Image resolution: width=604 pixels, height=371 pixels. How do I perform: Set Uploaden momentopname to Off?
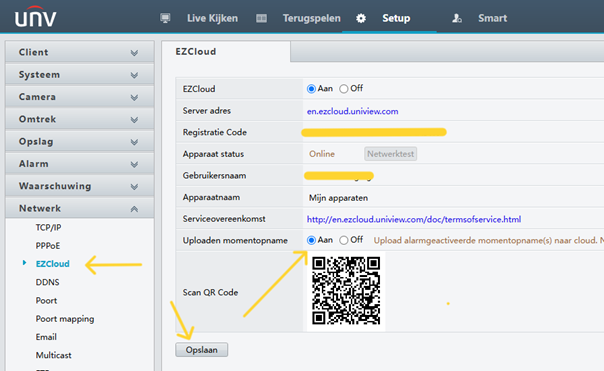click(344, 240)
